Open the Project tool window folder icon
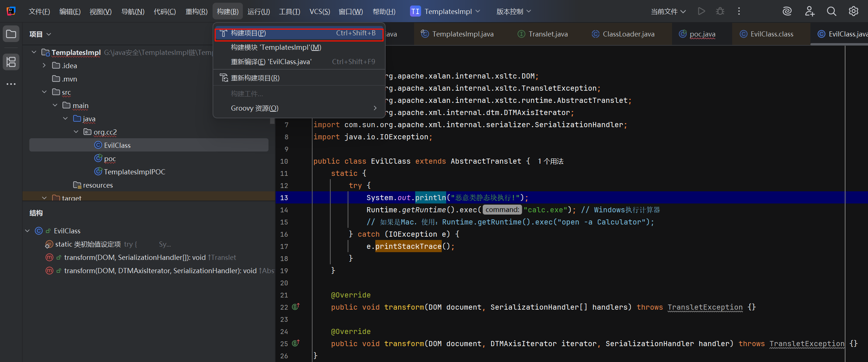Viewport: 868px width, 362px height. coord(11,34)
